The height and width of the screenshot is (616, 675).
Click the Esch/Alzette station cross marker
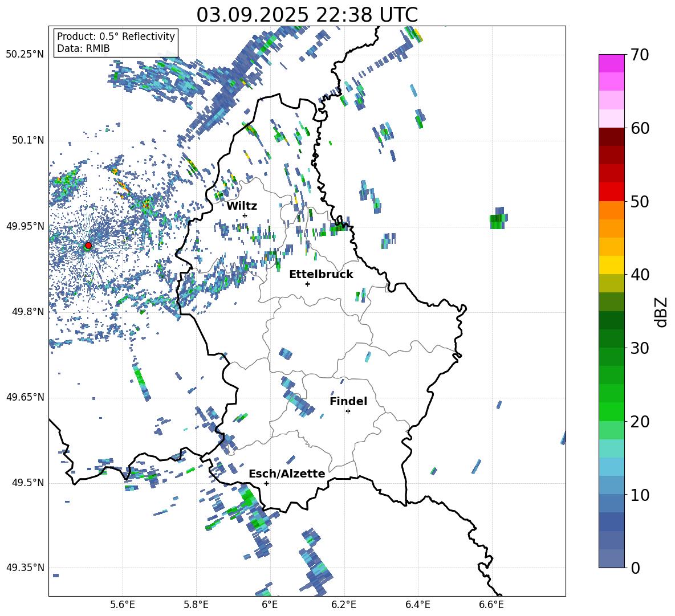point(266,483)
